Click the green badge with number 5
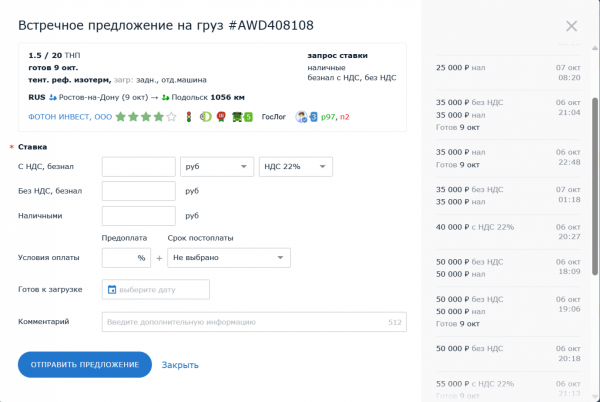 248,117
